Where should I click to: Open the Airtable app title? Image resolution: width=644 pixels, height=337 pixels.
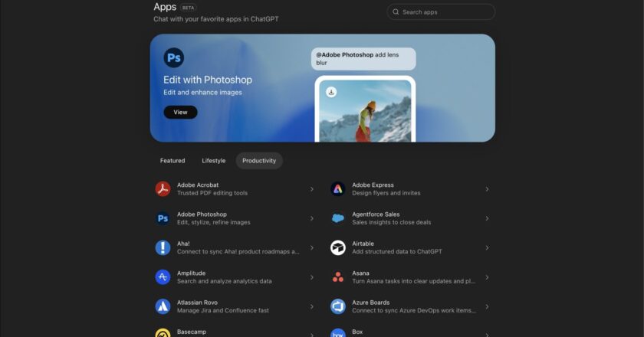tap(363, 244)
